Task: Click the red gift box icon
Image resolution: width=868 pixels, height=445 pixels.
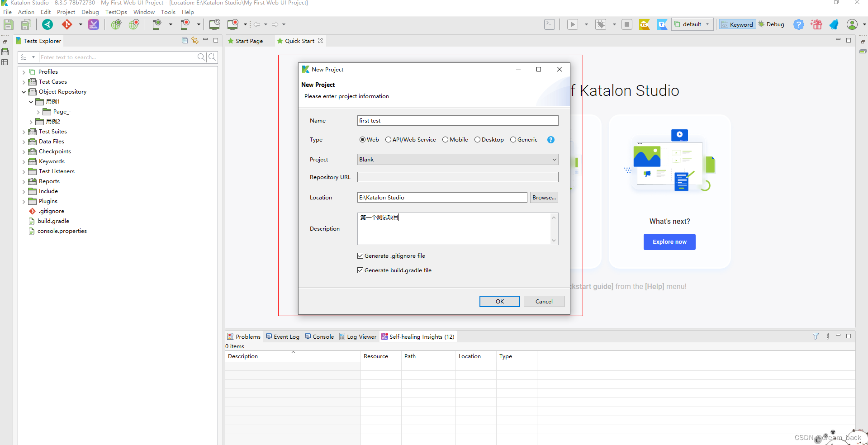Action: (816, 24)
